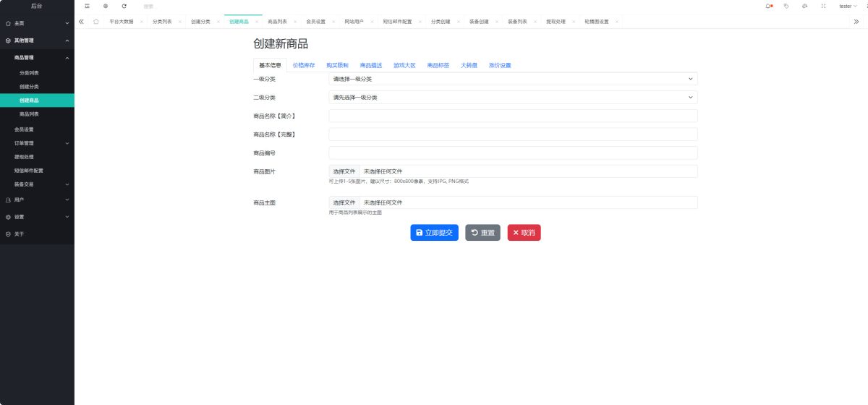Close the 创建商品 tab
Screen dimensions: 868x405
(x=256, y=22)
